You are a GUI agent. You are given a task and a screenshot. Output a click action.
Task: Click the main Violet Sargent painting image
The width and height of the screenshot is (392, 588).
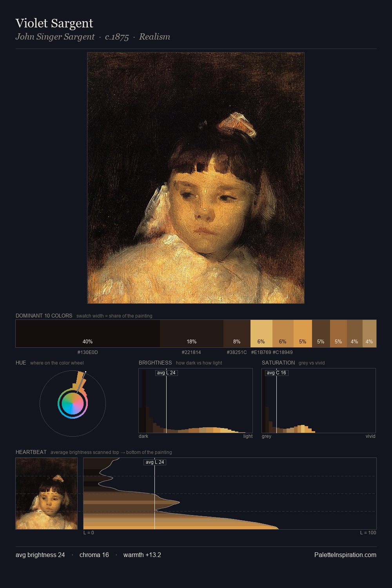[196, 178]
